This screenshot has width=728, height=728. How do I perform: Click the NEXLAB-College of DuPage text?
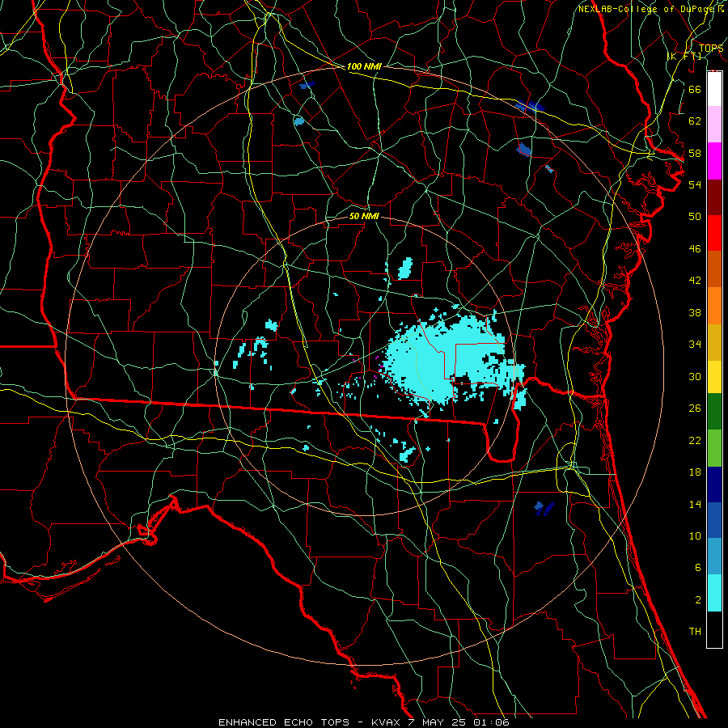tap(647, 9)
